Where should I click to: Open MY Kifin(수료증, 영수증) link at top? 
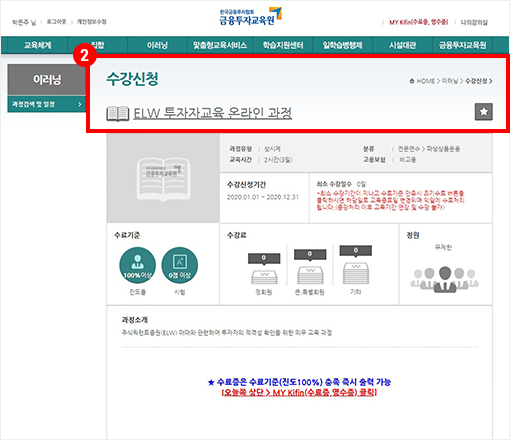(x=419, y=22)
